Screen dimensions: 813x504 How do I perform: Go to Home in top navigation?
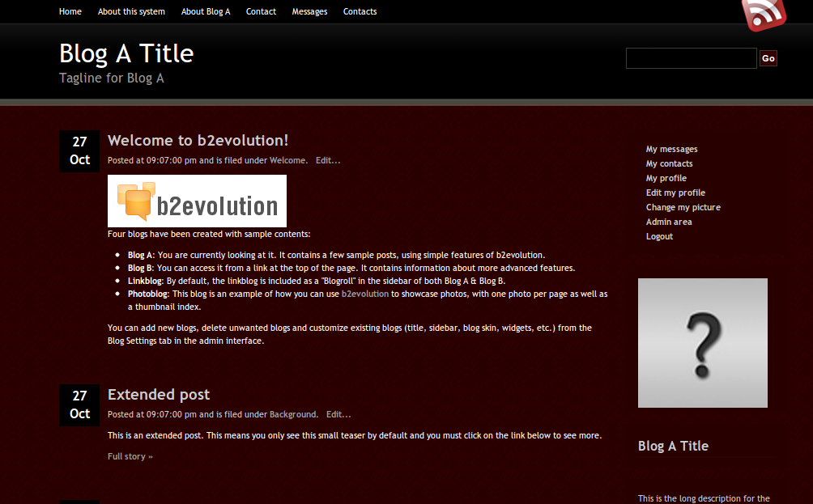click(70, 11)
